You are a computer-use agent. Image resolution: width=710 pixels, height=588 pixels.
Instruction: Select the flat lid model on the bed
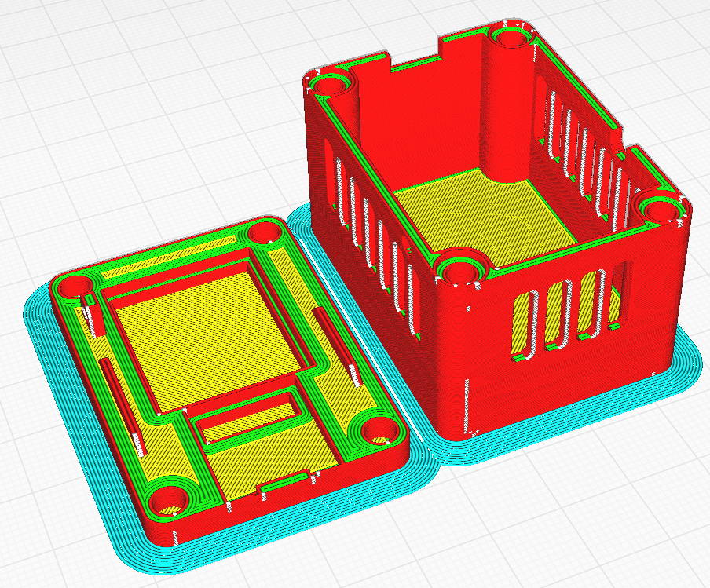click(x=229, y=380)
